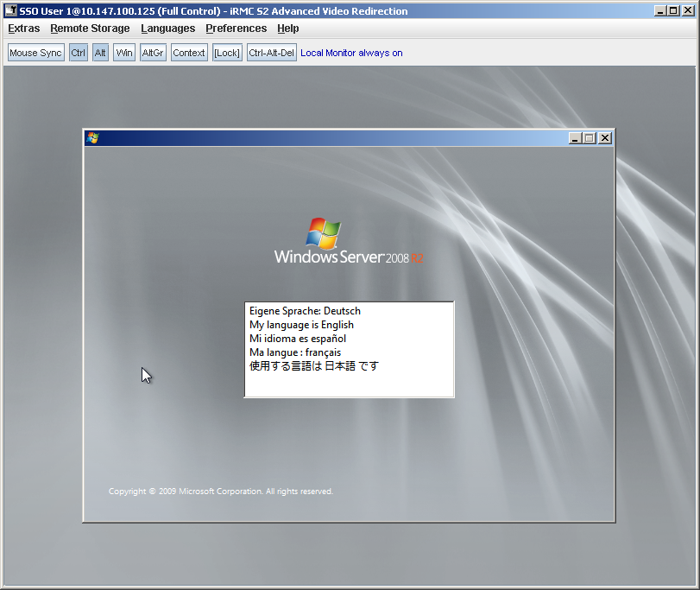
Task: Toggle the Alt key button
Action: click(100, 53)
